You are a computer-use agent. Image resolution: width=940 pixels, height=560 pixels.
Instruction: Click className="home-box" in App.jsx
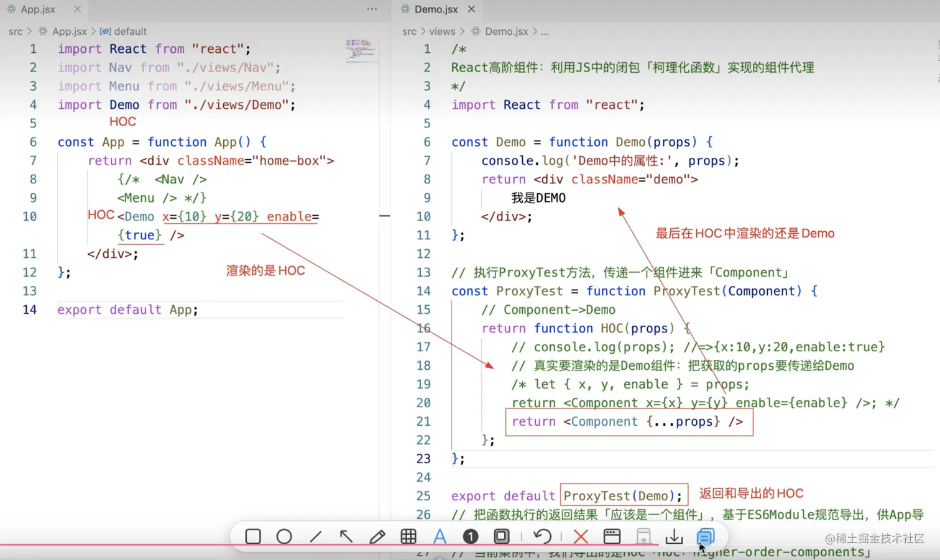(x=252, y=160)
